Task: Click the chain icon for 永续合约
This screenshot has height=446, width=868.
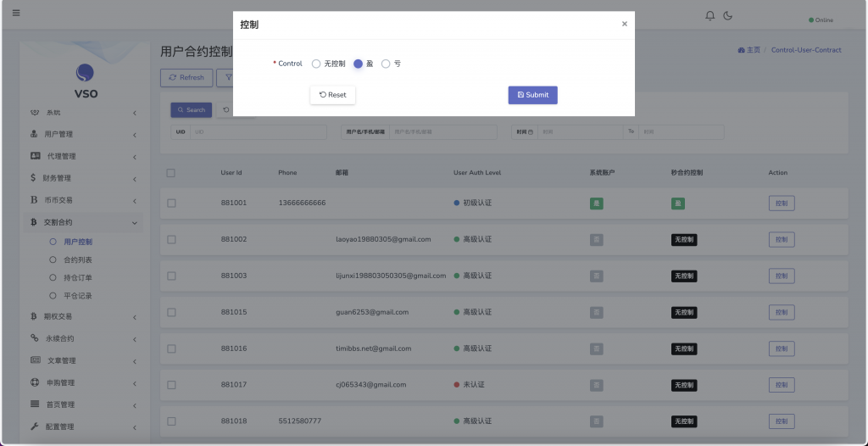Action: (x=35, y=338)
